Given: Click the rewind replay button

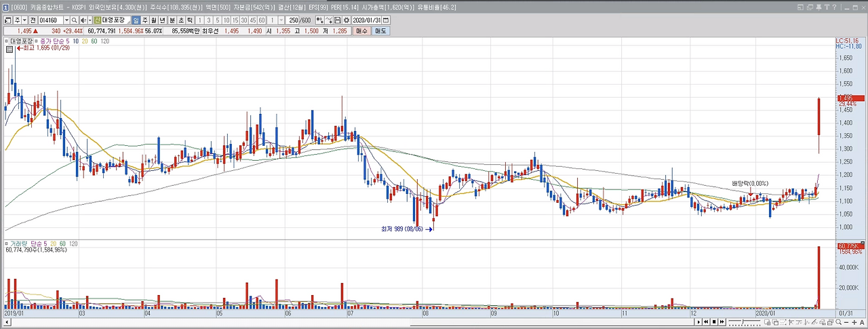Looking at the screenshot, I should point(706,322).
